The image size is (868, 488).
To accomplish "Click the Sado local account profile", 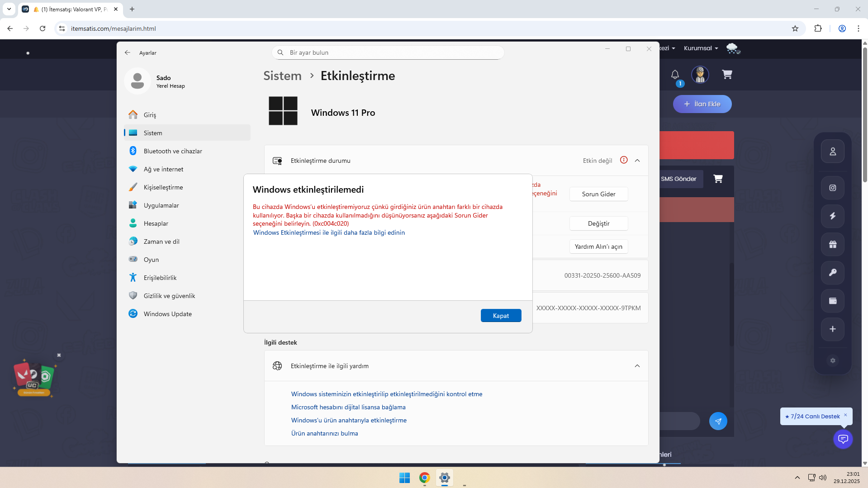I will 156,81.
